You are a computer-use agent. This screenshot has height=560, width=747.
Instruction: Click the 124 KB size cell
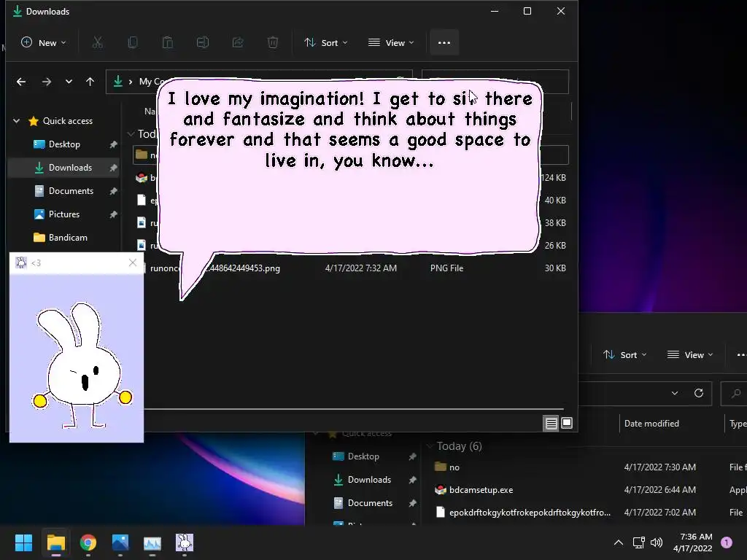[554, 178]
